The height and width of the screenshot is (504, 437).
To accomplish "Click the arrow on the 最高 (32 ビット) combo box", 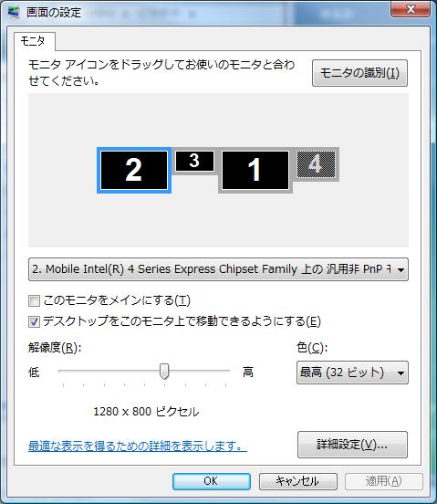I will tap(401, 373).
